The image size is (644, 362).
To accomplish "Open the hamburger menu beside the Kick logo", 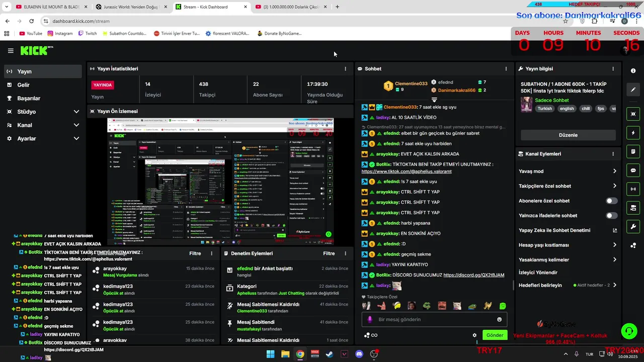I will point(11,51).
